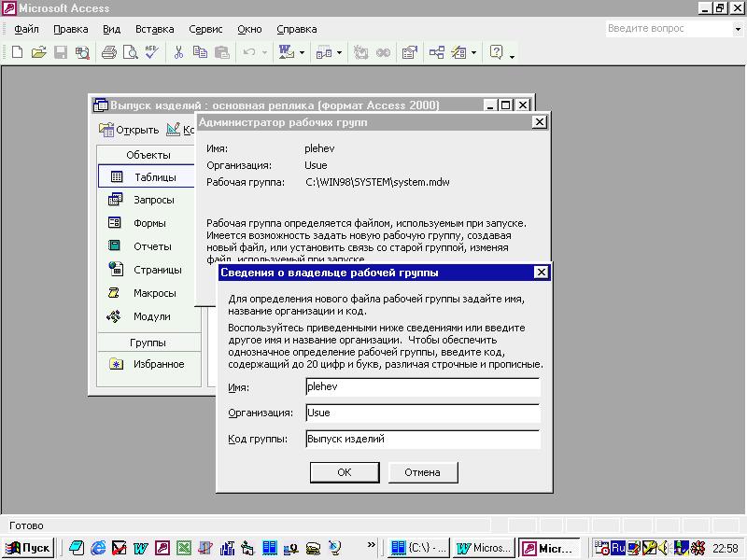Open the Правка menu

pos(71,29)
